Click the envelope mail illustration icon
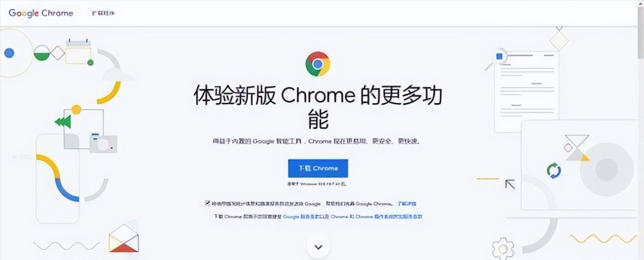The width and height of the screenshot is (644, 260). point(124,239)
